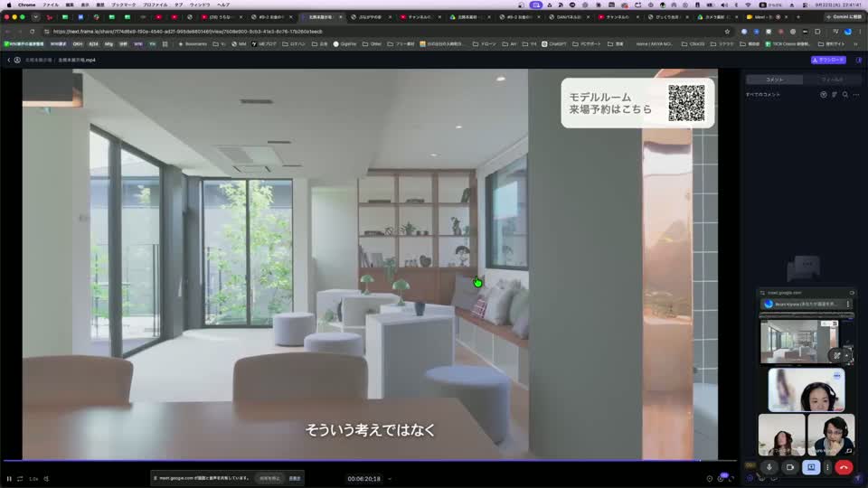
Task: Bookmark this page with the star icon
Action: click(x=727, y=32)
